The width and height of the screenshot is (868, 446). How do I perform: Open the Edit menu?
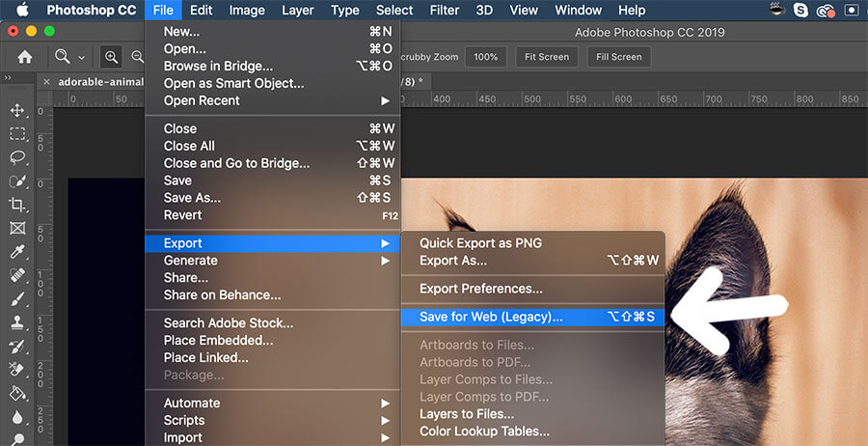[x=202, y=10]
